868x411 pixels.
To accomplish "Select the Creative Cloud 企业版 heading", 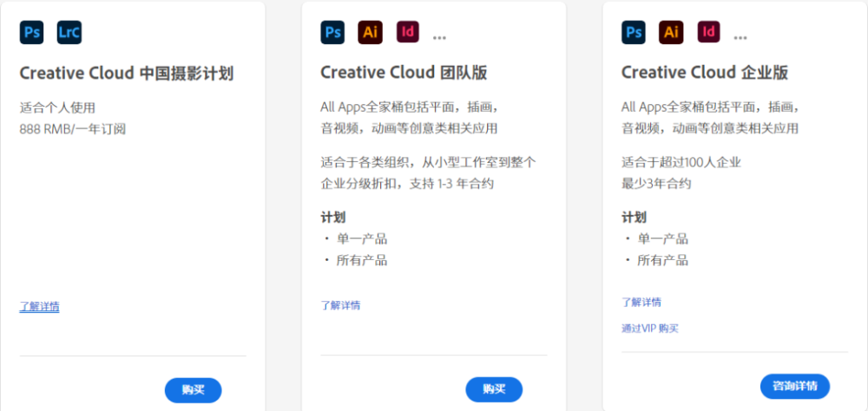I will (x=705, y=73).
